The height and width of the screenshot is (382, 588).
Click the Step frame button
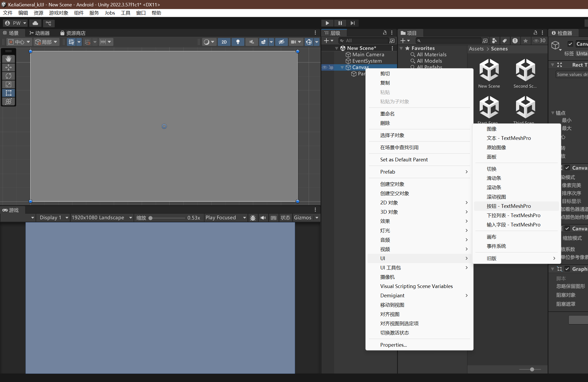tap(352, 23)
